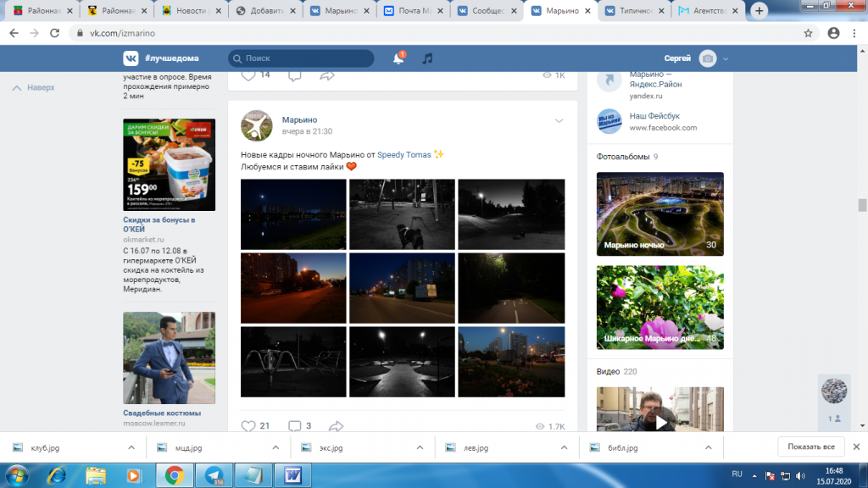Expand options for клуб.jpg download

131,447
